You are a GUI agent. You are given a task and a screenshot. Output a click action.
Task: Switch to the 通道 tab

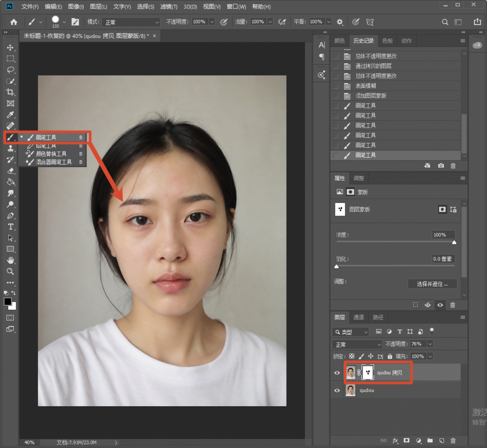tap(359, 317)
